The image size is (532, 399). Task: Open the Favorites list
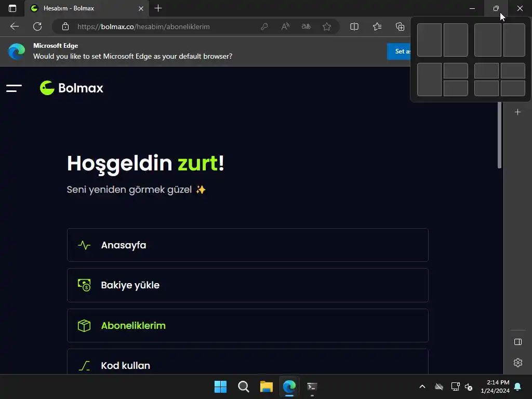point(377,26)
